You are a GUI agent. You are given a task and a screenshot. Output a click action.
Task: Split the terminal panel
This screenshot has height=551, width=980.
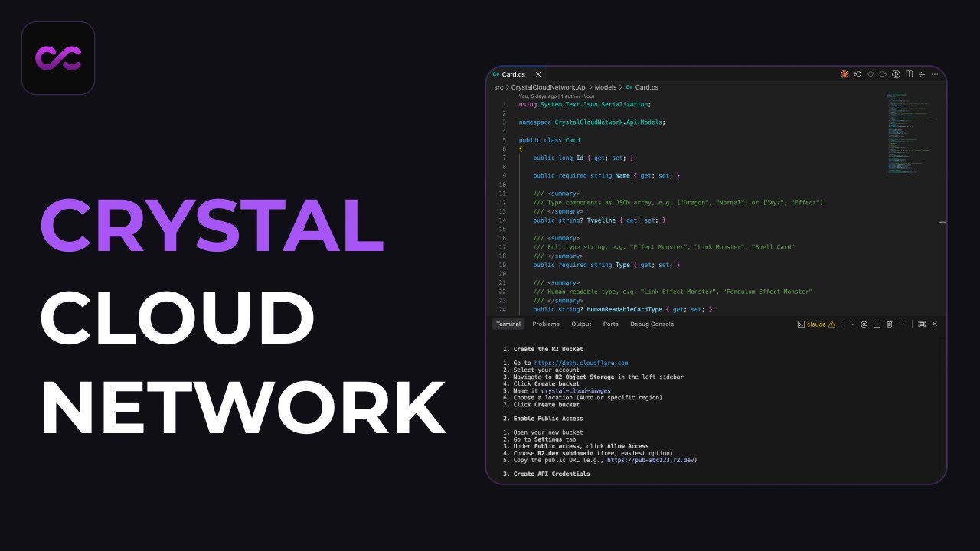pyautogui.click(x=877, y=324)
